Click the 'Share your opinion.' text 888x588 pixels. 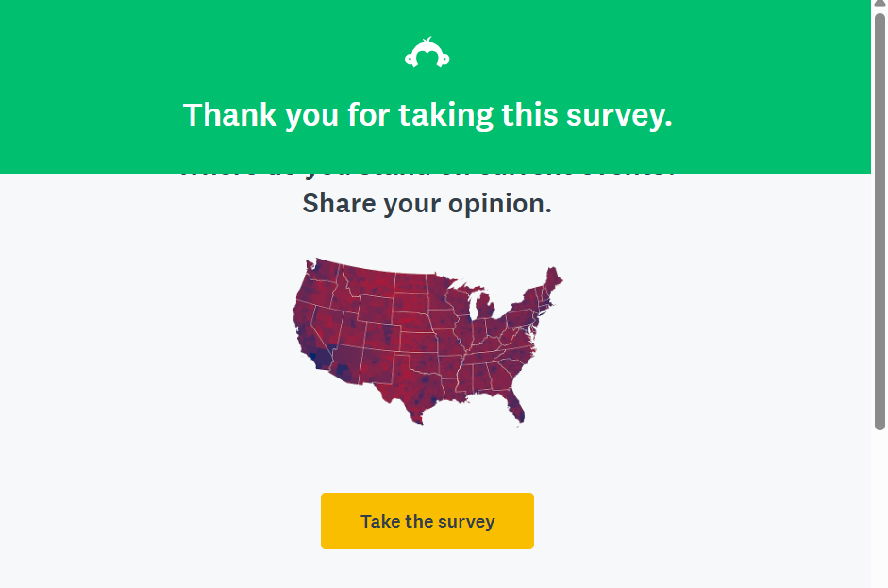(x=427, y=203)
